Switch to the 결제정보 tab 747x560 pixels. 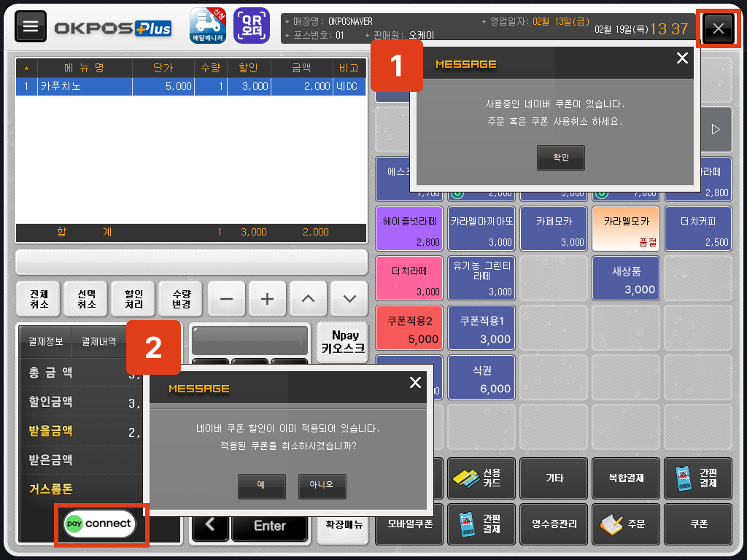click(45, 341)
